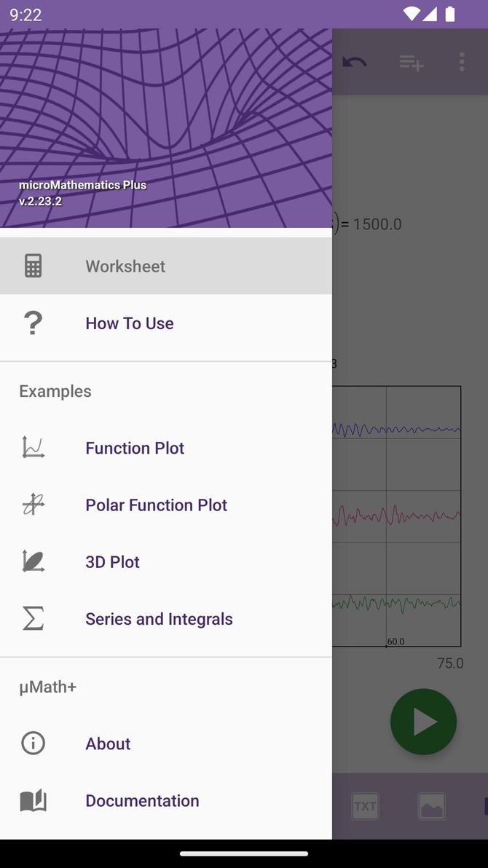Tap the 3D Plot text label
The width and height of the screenshot is (488, 868).
click(112, 561)
